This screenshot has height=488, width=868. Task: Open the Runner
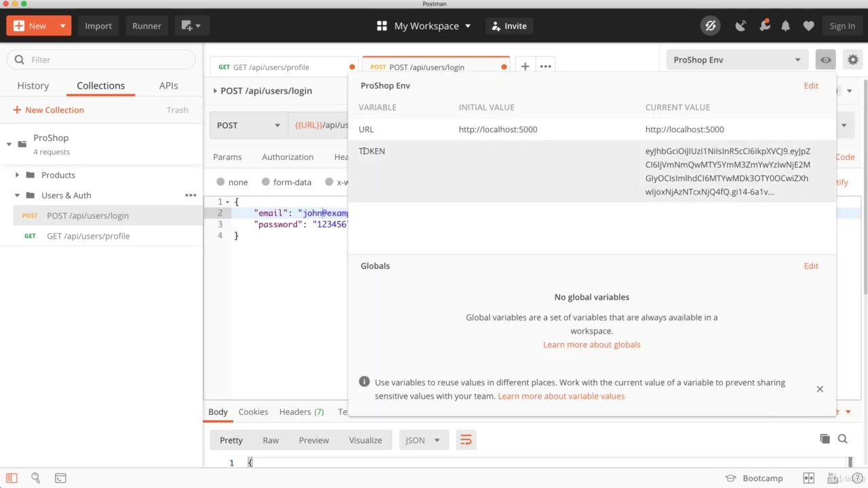point(146,26)
